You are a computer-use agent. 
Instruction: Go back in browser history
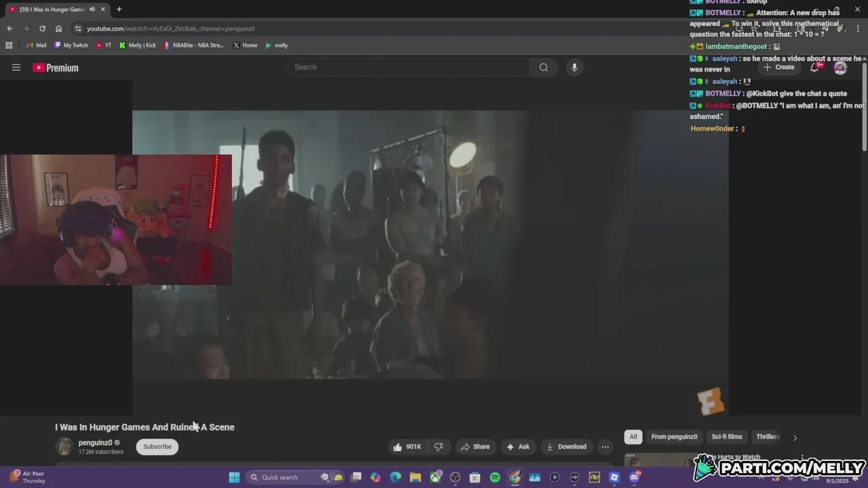pyautogui.click(x=9, y=28)
